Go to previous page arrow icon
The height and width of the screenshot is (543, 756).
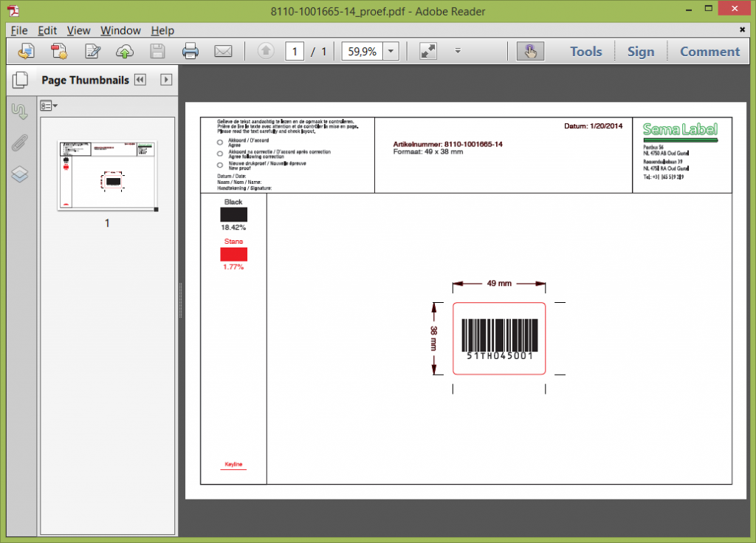point(266,51)
